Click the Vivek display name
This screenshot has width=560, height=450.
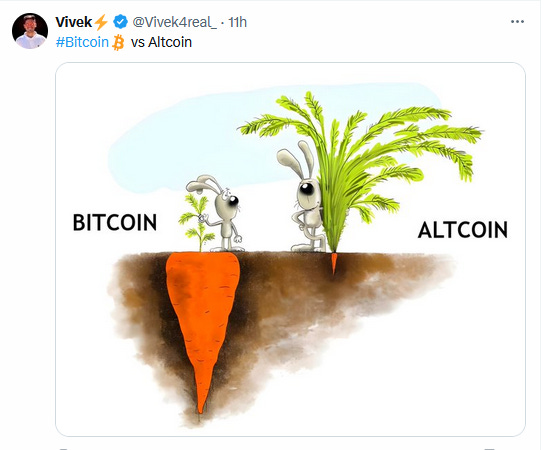[74, 22]
